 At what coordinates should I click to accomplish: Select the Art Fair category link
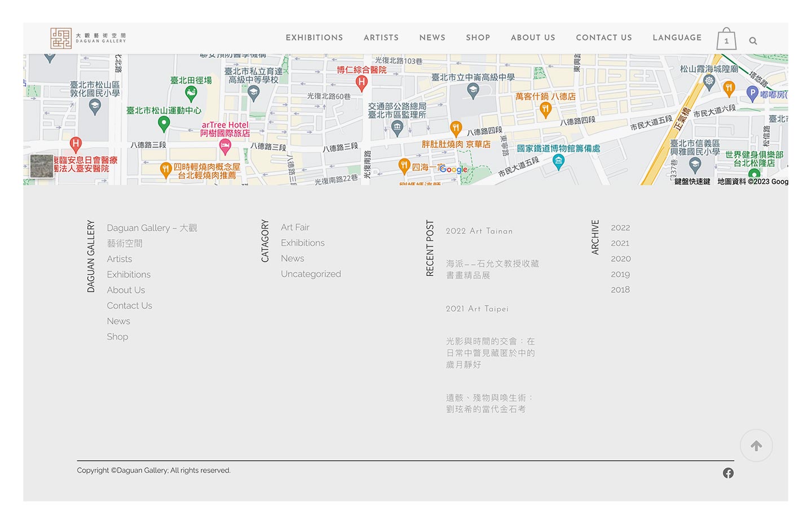295,227
